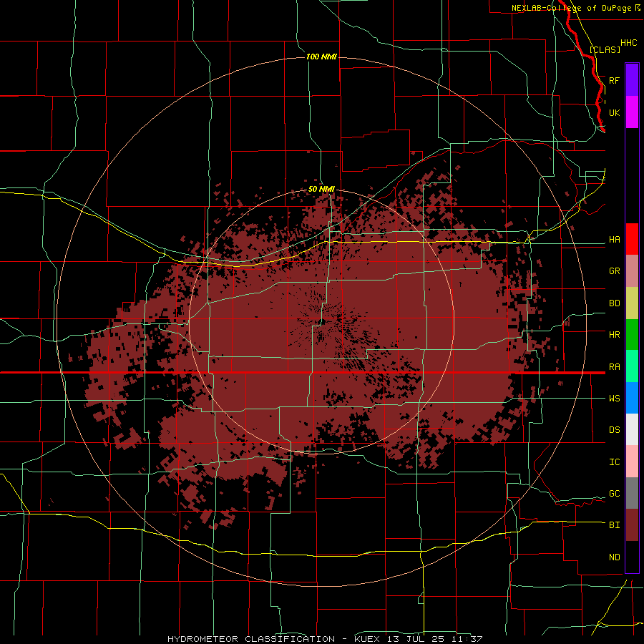This screenshot has width=644, height=644.
Task: Click the '100 NMI' range ring label
Action: 321,57
